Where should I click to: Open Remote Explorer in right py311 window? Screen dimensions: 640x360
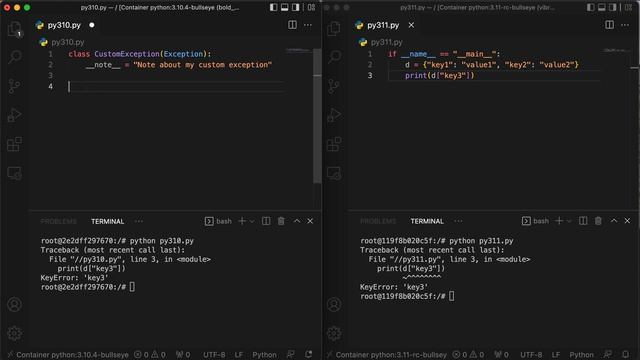334,173
